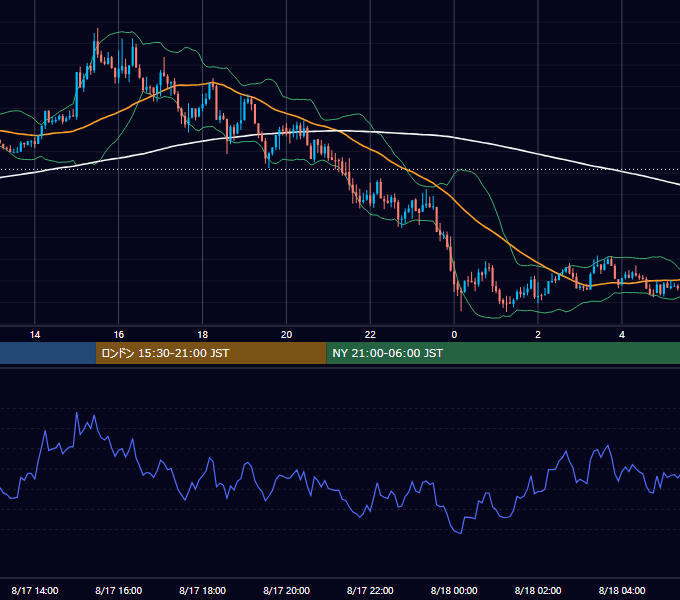
Task: Click the 8/18 04:00 date label
Action: [x=622, y=590]
